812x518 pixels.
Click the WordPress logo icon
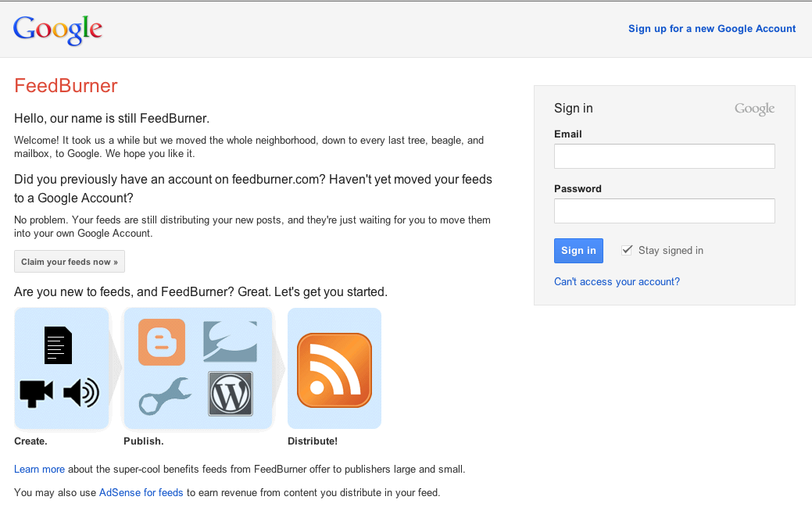(231, 394)
